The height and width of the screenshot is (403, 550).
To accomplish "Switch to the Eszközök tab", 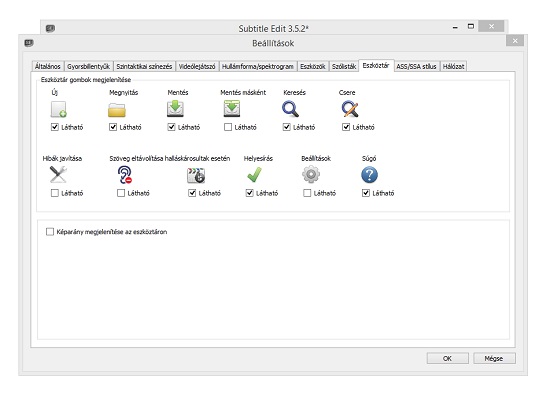I will click(x=313, y=66).
